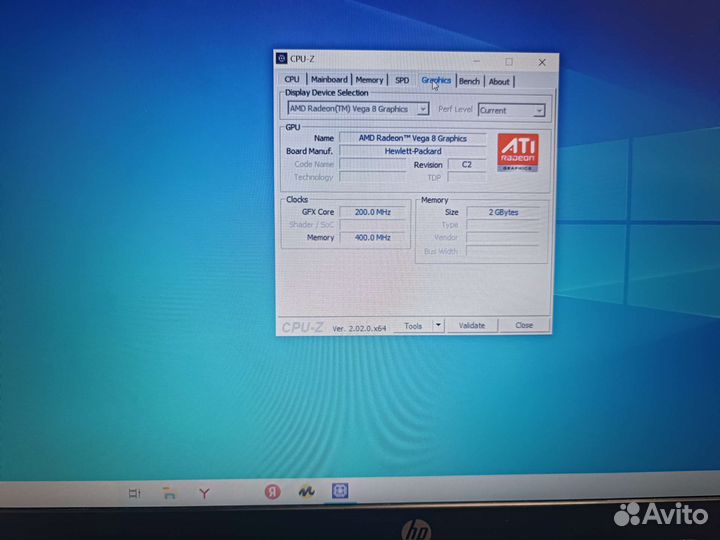The height and width of the screenshot is (540, 720).
Task: Open the Memory tab
Action: (x=369, y=80)
